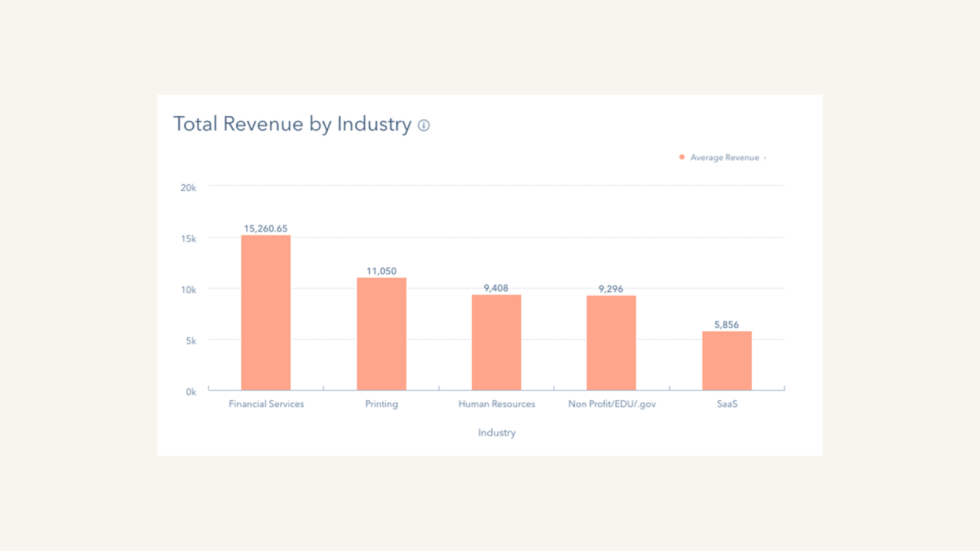Click the 20k axis tick label
The height and width of the screenshot is (551, 980).
(189, 187)
